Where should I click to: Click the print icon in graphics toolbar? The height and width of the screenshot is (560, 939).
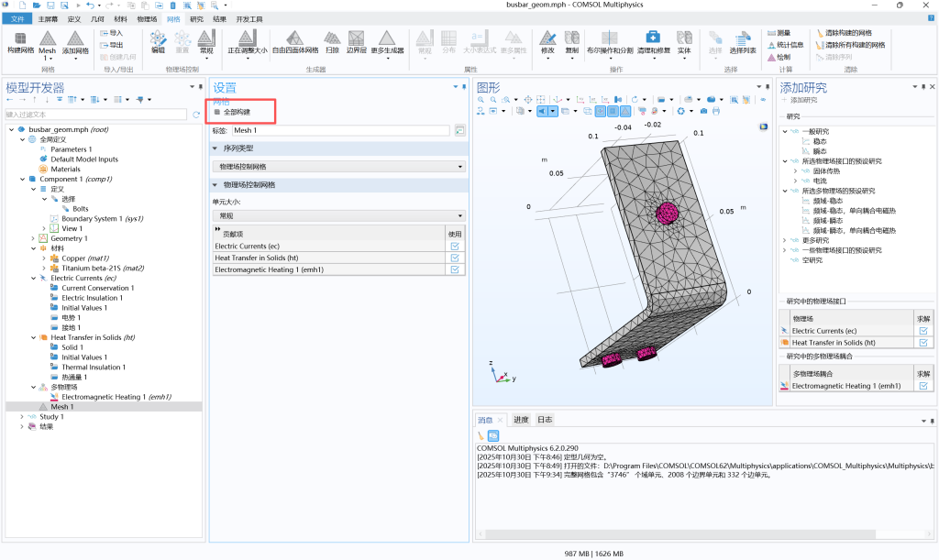coord(716,111)
